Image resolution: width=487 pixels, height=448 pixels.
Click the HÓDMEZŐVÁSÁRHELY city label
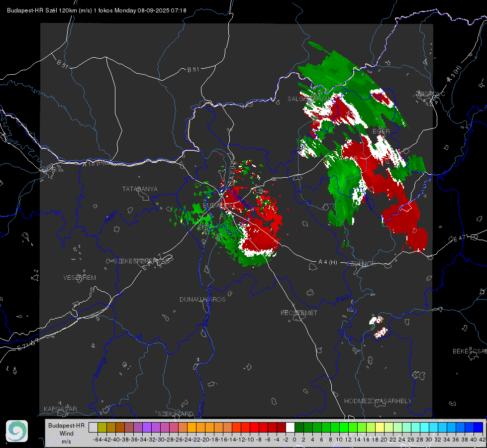(378, 401)
